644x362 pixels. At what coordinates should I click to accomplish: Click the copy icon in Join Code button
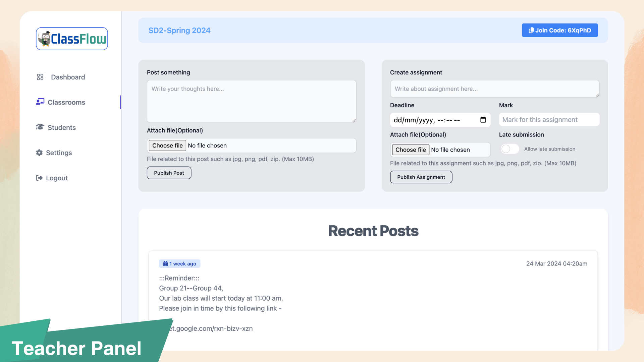[531, 31]
